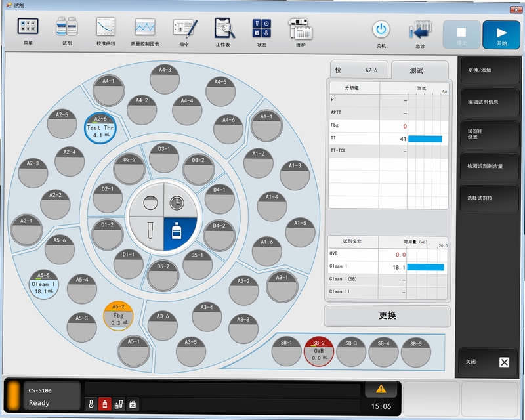Open the 工作表 worklist icon
The width and height of the screenshot is (525, 420).
click(224, 28)
